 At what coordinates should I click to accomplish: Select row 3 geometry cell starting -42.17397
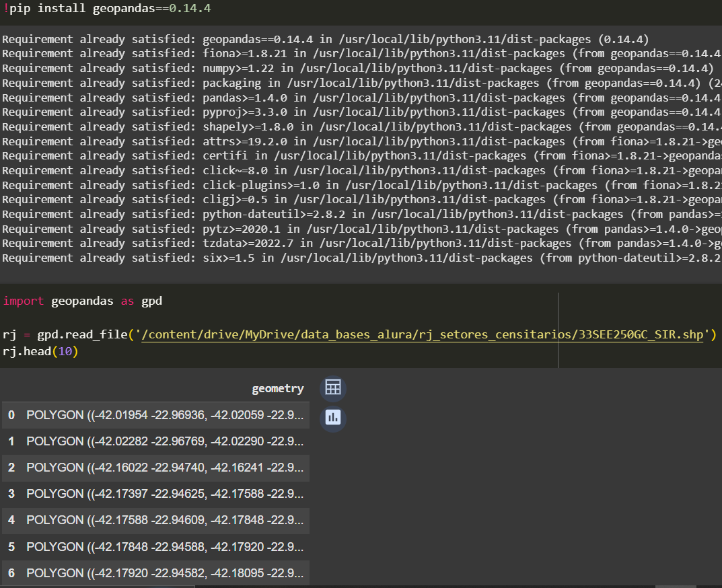[165, 494]
